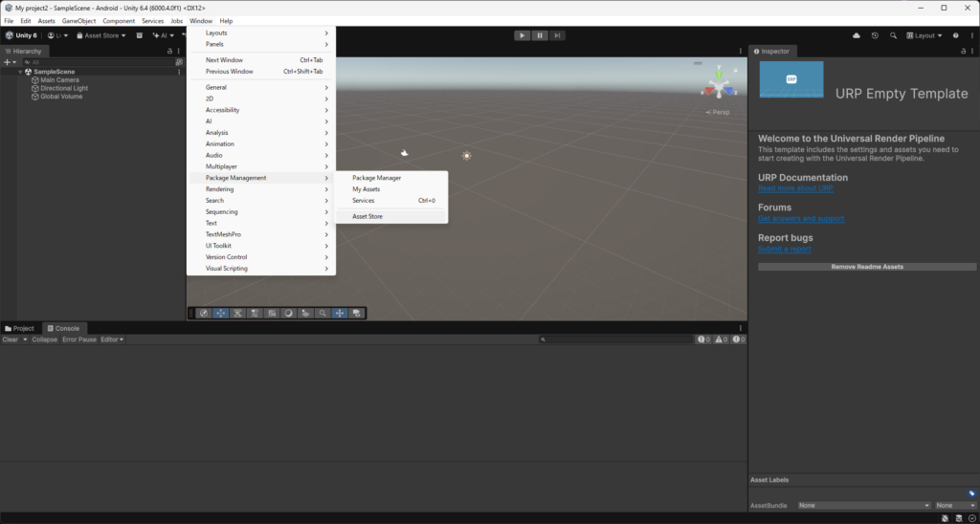Switch to the Project tab
Viewport: 980px width, 524px height.
pyautogui.click(x=20, y=329)
